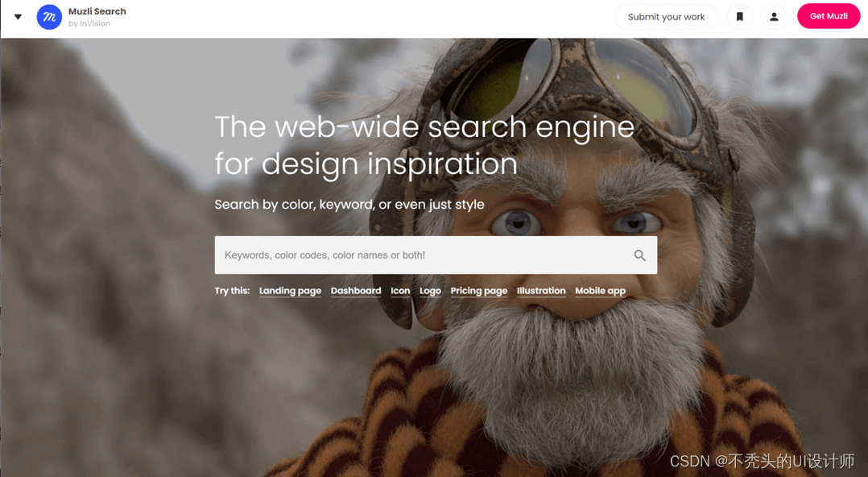The width and height of the screenshot is (868, 477).
Task: Pick the Logo suggestion link
Action: click(430, 291)
